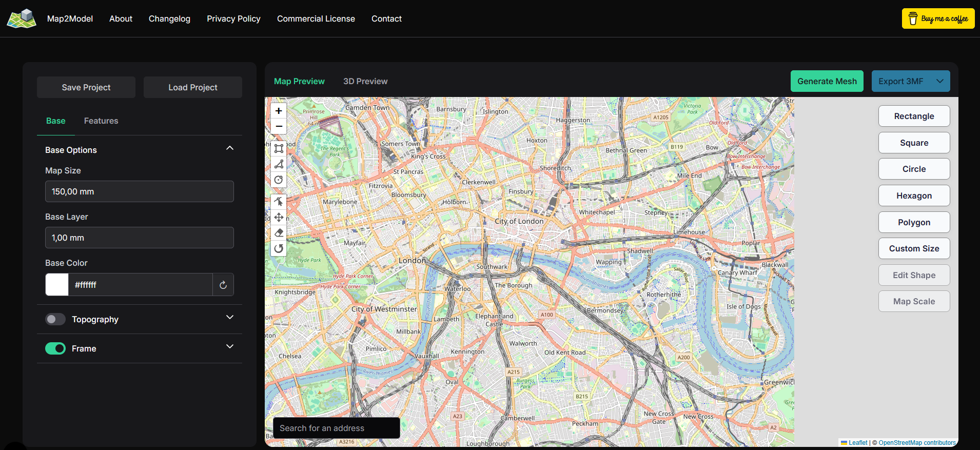Open the Export 3MF dropdown arrow

click(x=940, y=81)
